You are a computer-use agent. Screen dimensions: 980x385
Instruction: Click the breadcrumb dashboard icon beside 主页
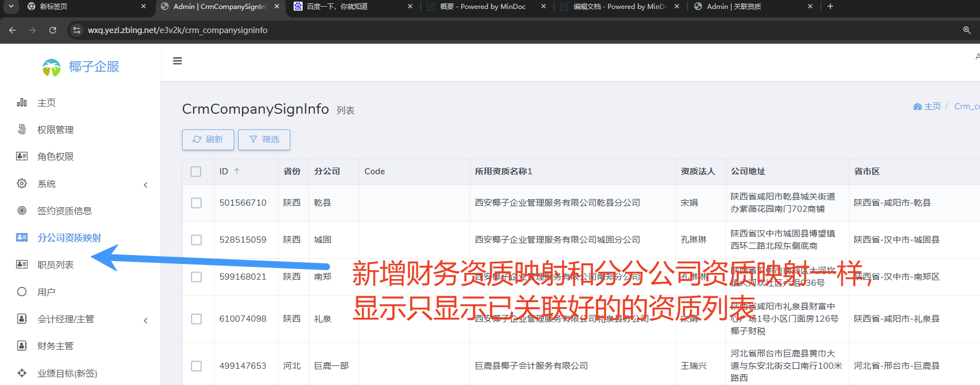917,106
